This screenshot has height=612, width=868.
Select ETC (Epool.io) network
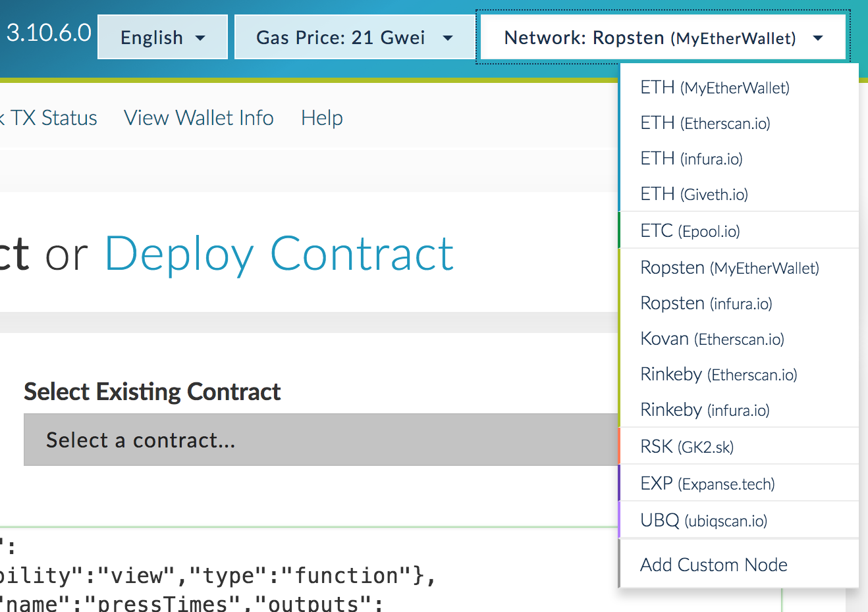[x=740, y=231]
